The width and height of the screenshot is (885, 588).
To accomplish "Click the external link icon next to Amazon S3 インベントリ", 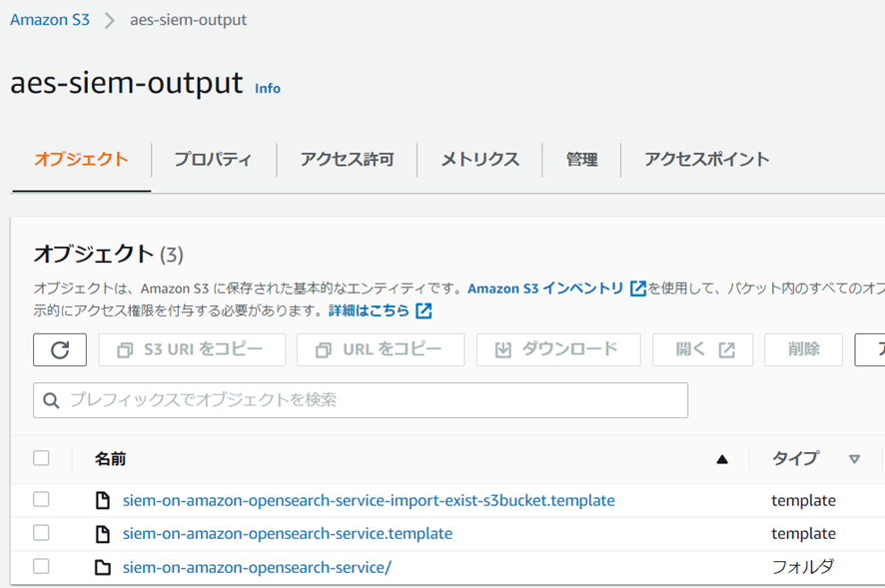I will (x=638, y=289).
